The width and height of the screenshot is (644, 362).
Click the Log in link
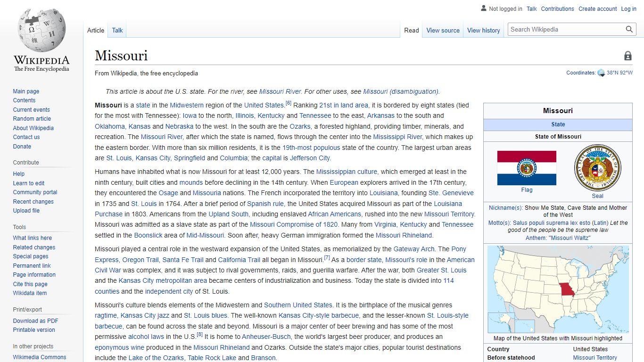(x=628, y=9)
